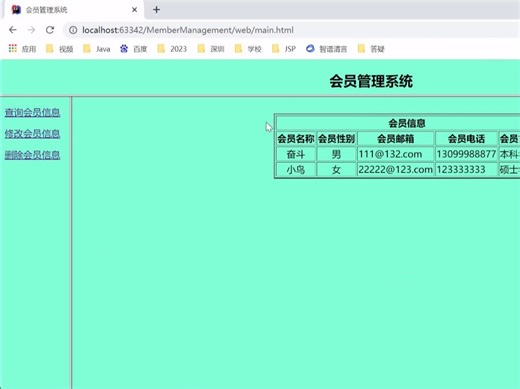Open the JSP bookmark folder
This screenshot has height=389, width=520.
284,49
